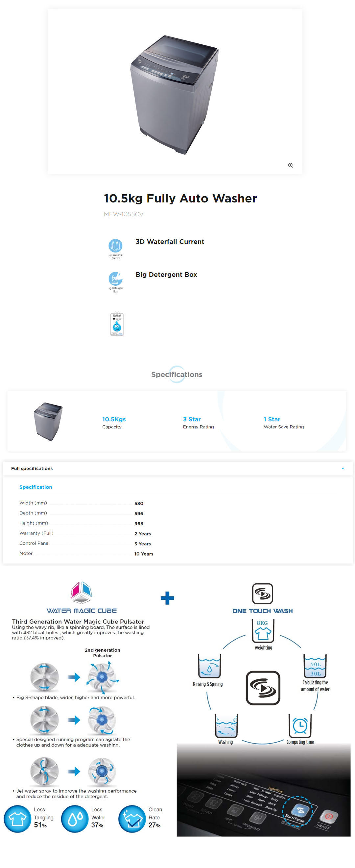Click the Computing time clock icon
Image resolution: width=355 pixels, height=868 pixels.
299,725
